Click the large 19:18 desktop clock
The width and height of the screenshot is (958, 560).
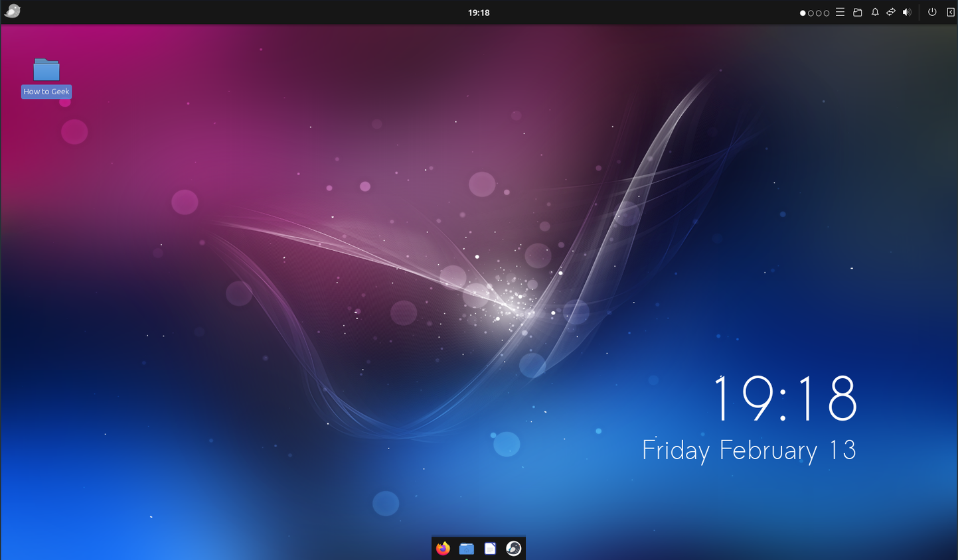(x=785, y=398)
